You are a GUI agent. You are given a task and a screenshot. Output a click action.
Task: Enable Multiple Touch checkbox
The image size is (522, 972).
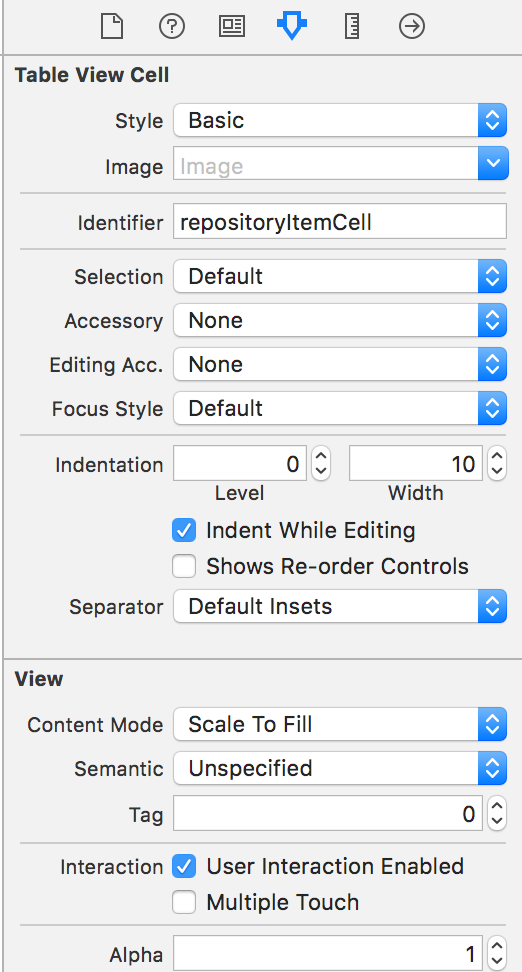(x=184, y=902)
